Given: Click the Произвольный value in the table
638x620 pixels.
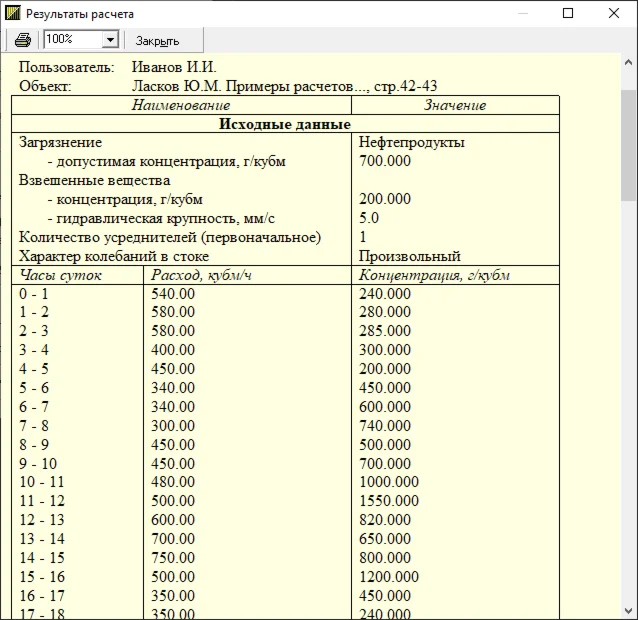Looking at the screenshot, I should pos(409,256).
